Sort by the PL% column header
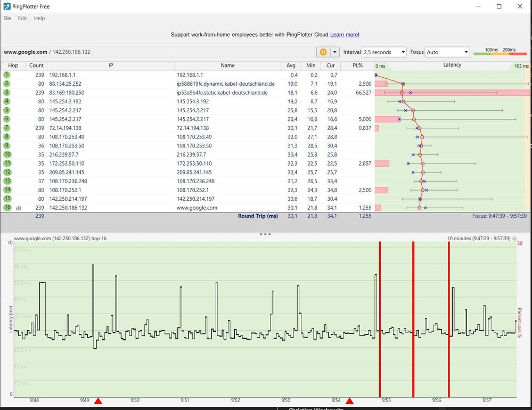Screen dimensions: 532x410 pos(357,65)
